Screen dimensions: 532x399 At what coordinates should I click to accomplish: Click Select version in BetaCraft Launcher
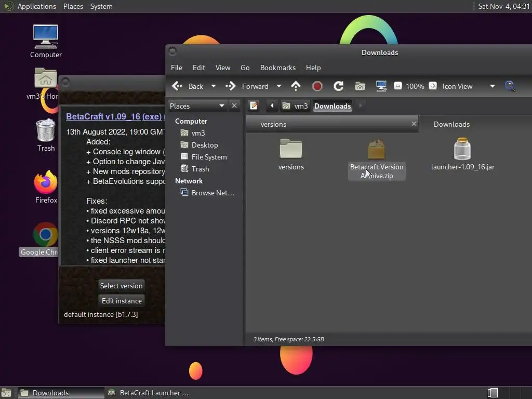point(121,286)
